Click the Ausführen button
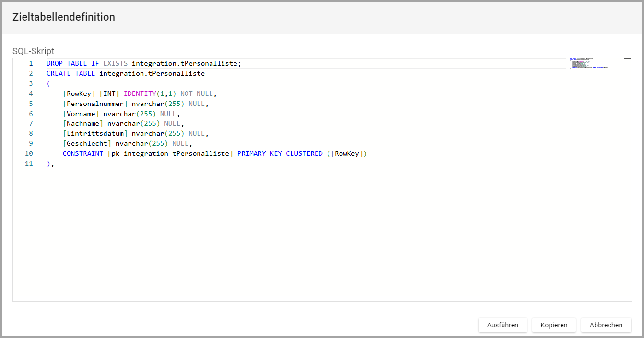Image resolution: width=644 pixels, height=338 pixels. [x=503, y=325]
